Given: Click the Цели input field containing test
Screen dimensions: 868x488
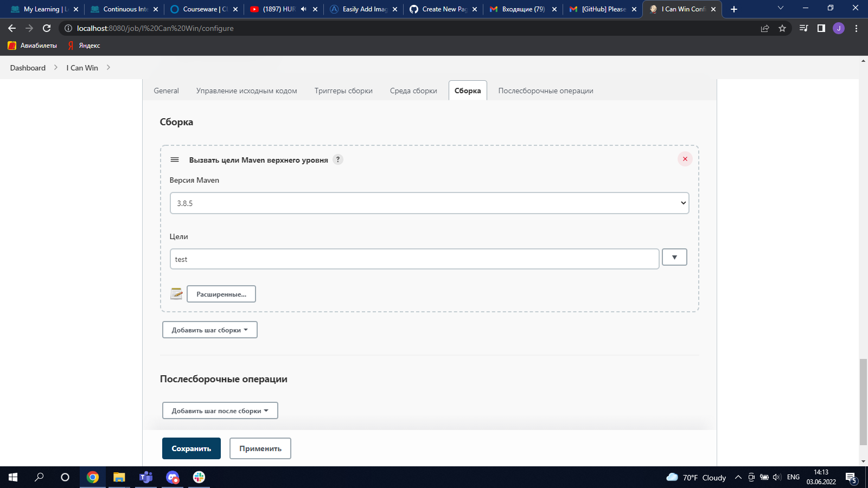Looking at the screenshot, I should pyautogui.click(x=414, y=259).
